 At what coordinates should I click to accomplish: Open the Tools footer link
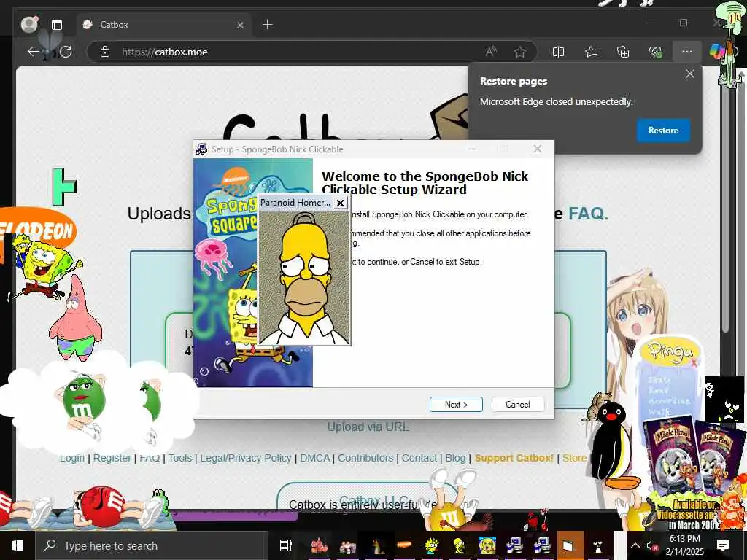tap(179, 458)
